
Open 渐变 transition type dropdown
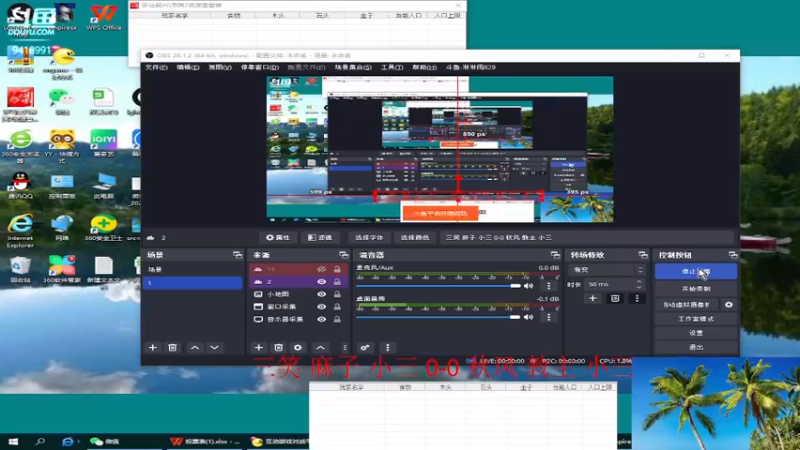pos(606,269)
